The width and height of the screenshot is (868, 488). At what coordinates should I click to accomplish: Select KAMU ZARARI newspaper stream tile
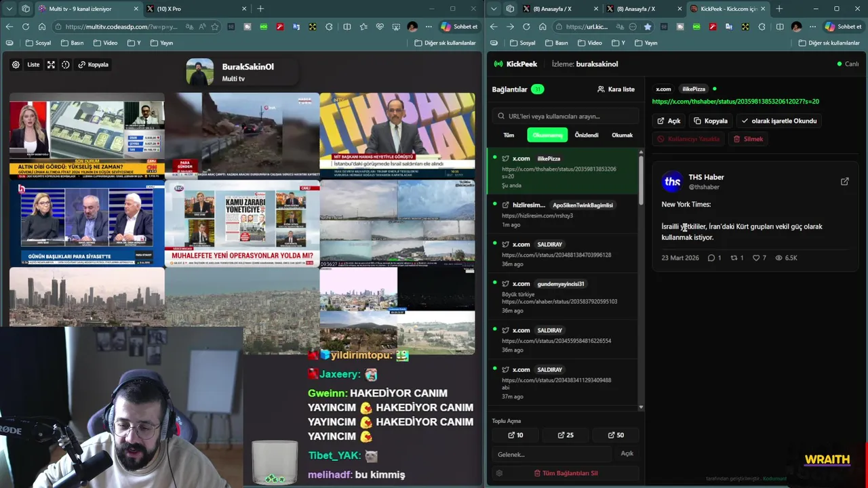coord(242,223)
